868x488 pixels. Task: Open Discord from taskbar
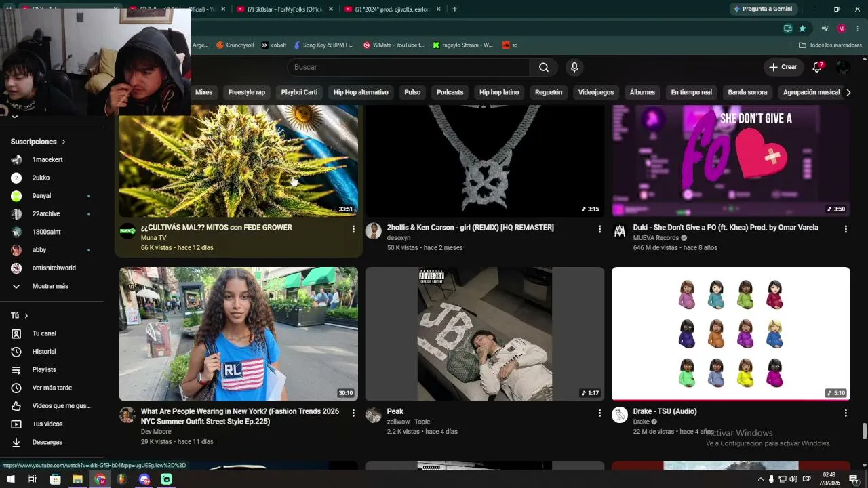pyautogui.click(x=144, y=479)
